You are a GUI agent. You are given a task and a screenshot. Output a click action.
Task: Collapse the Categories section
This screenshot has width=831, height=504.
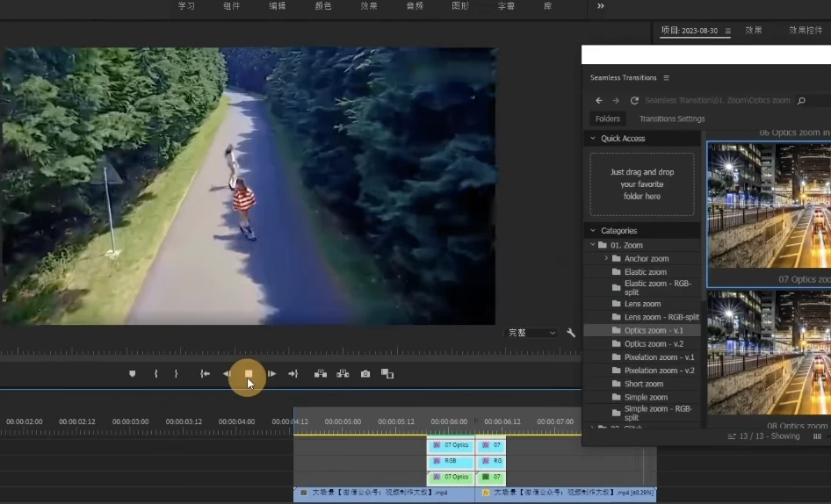593,231
